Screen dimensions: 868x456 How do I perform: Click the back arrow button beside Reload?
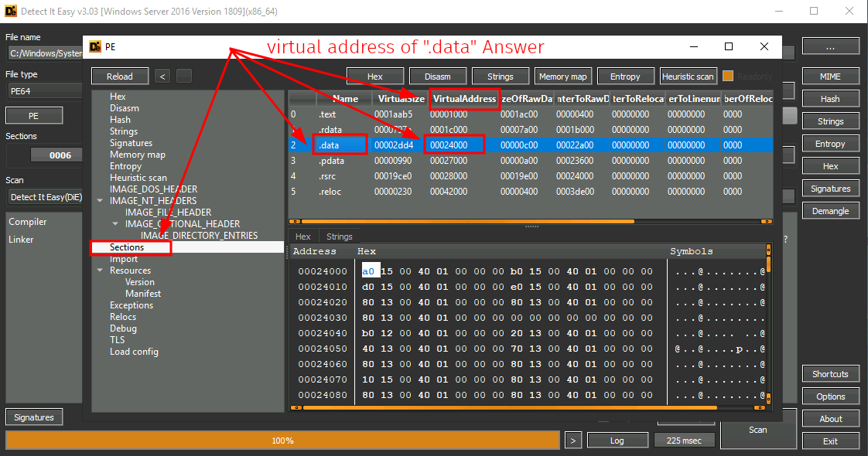pos(162,76)
